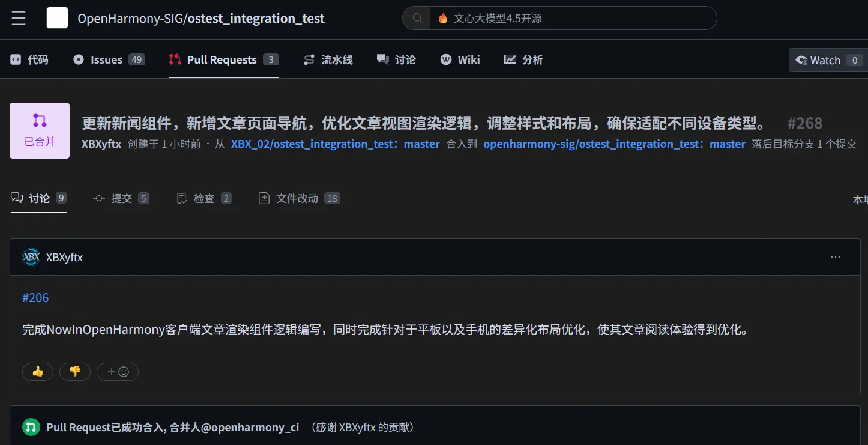Screen dimensions: 868x445
Task: Open the Wiki tab
Action: [x=460, y=59]
